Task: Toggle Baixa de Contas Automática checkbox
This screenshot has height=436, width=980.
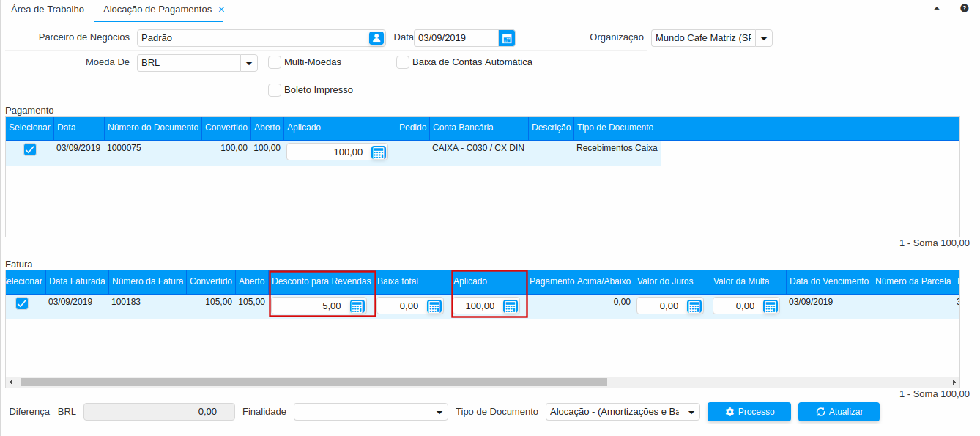Action: (403, 62)
